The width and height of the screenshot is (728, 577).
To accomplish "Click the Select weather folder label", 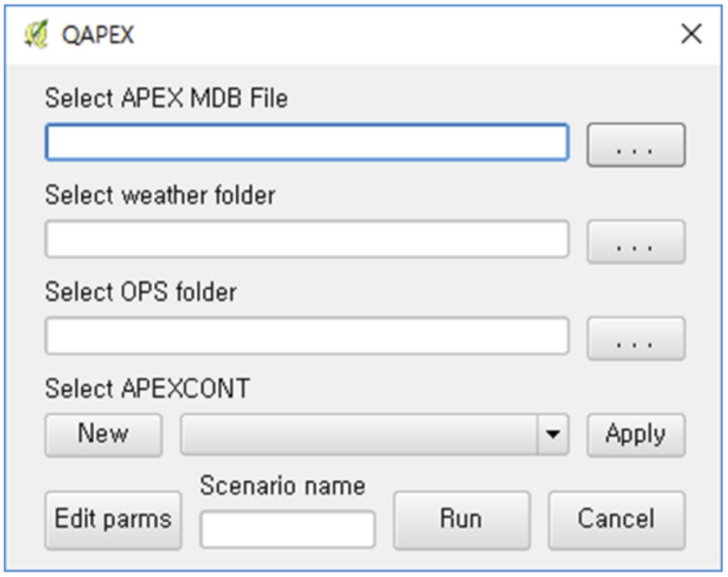I will (160, 195).
